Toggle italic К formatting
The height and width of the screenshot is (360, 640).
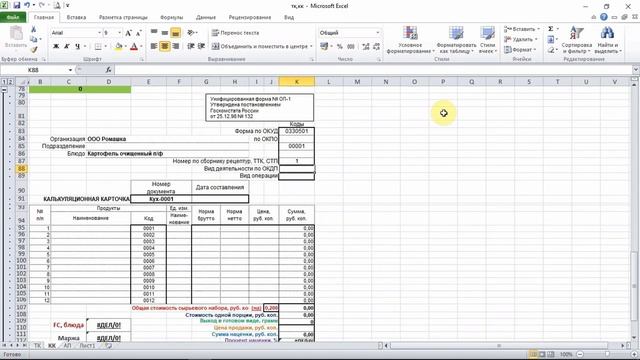pyautogui.click(x=67, y=46)
